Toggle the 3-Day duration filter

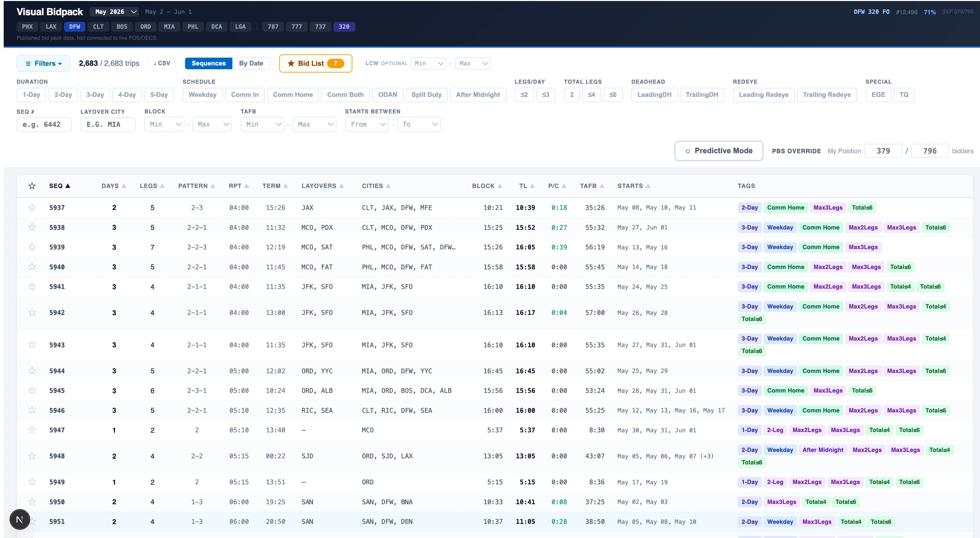(95, 95)
